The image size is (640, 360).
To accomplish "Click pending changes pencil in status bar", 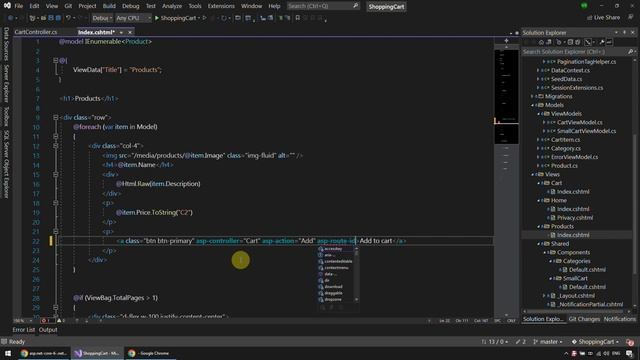I will [520, 342].
